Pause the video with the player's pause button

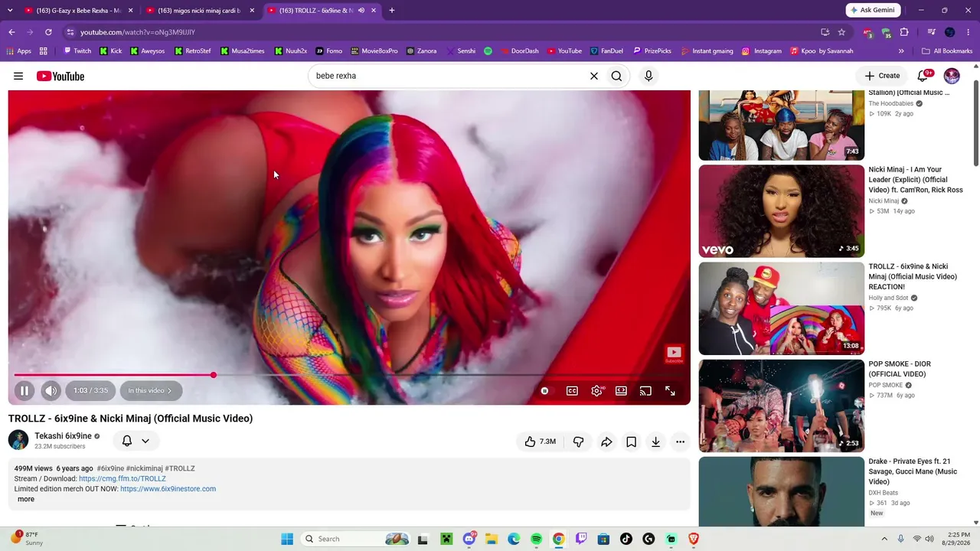(24, 391)
